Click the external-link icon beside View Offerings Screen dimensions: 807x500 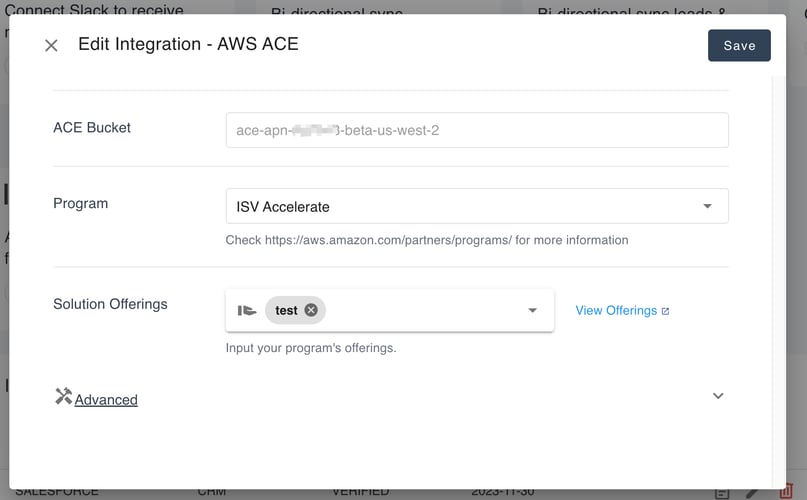coord(666,311)
